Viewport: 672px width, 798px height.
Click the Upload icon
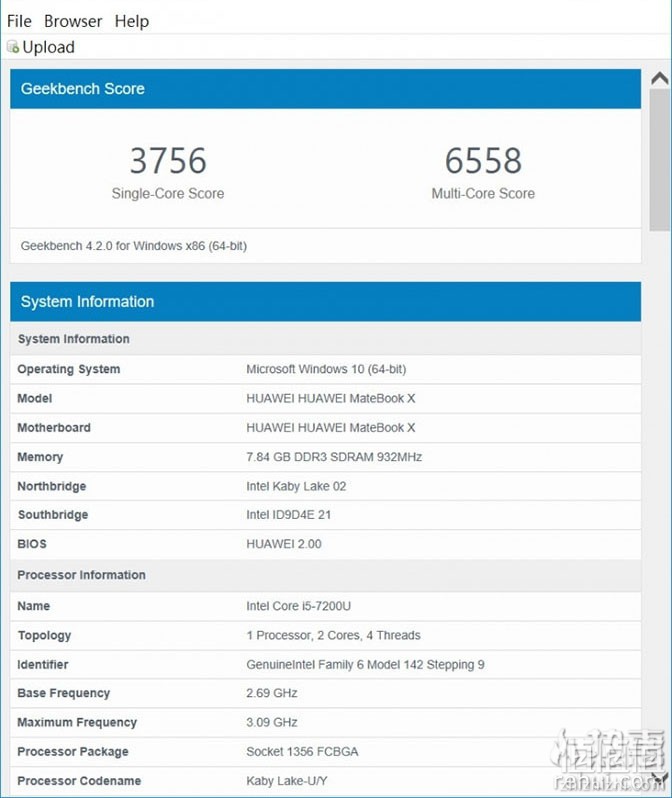click(13, 47)
